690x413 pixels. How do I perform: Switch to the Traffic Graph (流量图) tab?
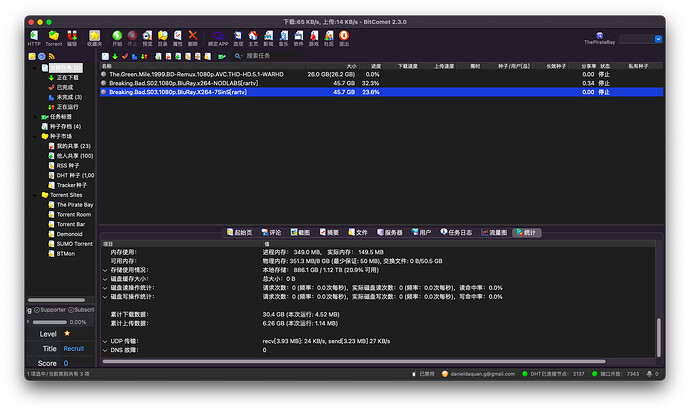[x=494, y=232]
